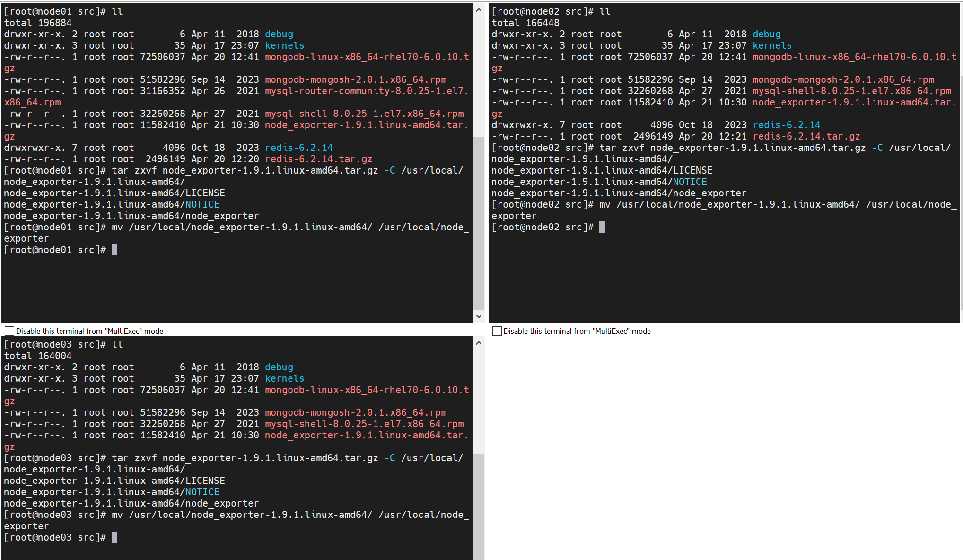Click the node01 scrollbar track above the thumb
Viewport: 963px width, 560px height.
point(479,76)
